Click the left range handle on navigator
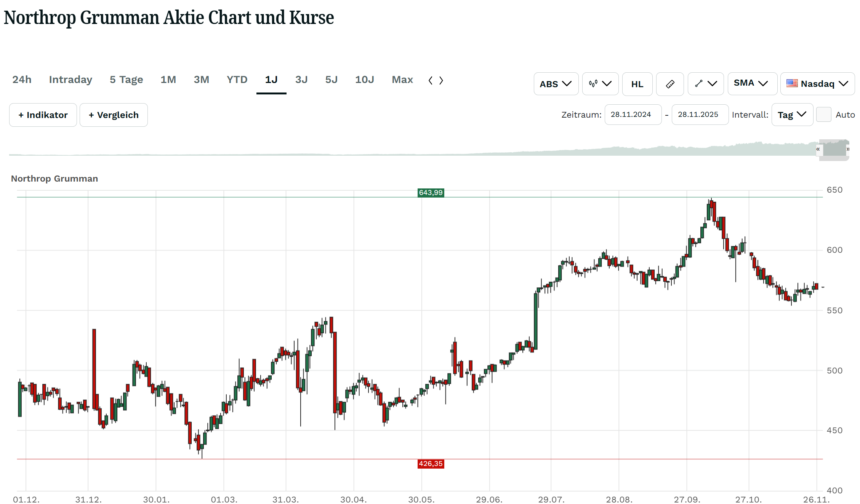The image size is (860, 504). click(818, 149)
